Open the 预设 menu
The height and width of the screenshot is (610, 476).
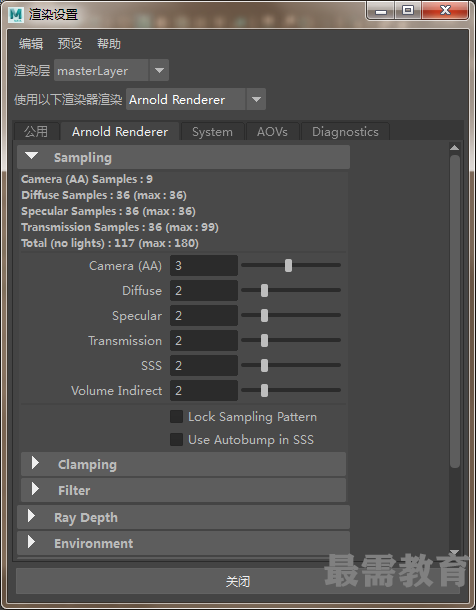[70, 44]
